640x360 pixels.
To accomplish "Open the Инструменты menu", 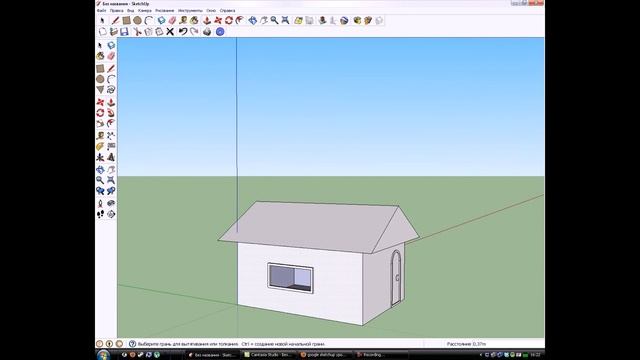I will [x=190, y=11].
